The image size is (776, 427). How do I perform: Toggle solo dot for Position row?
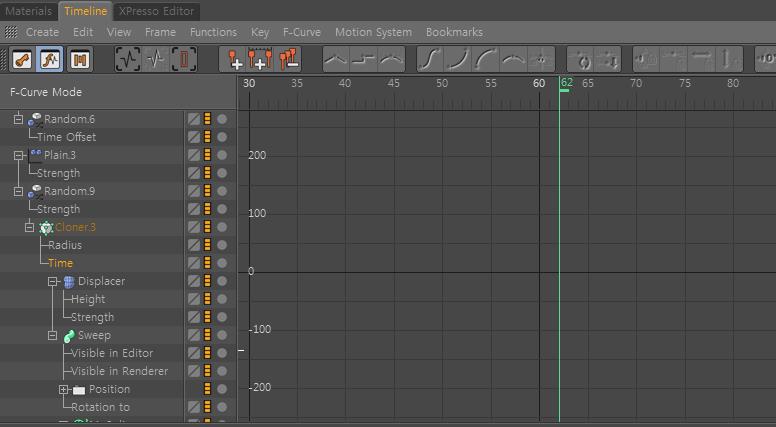222,389
